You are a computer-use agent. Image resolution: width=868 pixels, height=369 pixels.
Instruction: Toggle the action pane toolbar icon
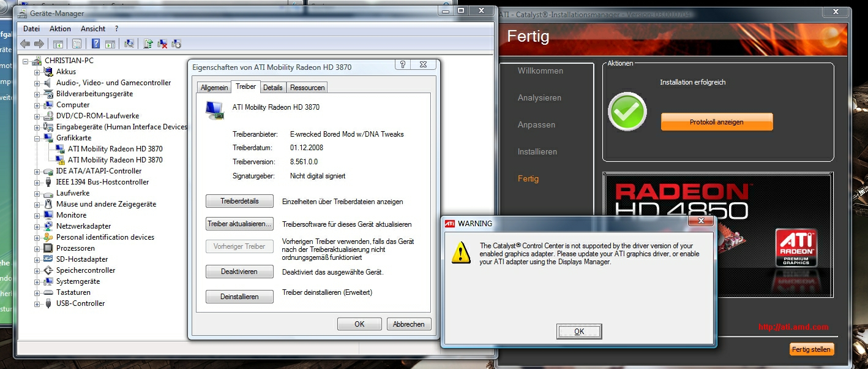pyautogui.click(x=110, y=44)
